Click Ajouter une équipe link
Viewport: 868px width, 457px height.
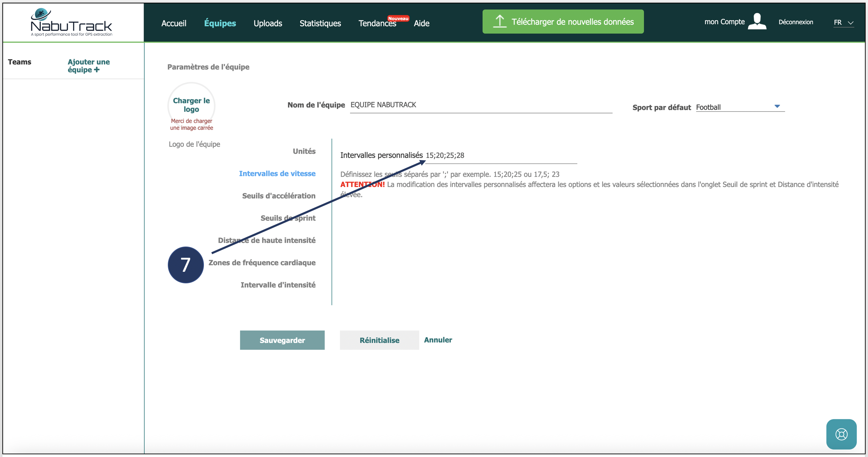click(x=89, y=66)
